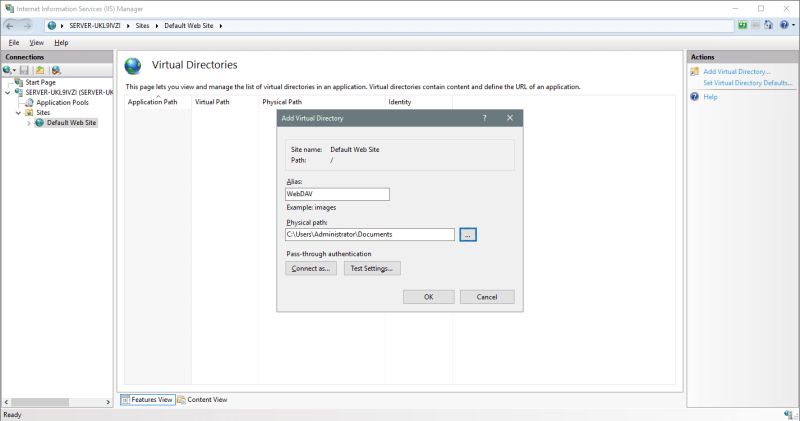Image resolution: width=800 pixels, height=421 pixels.
Task: Click SERVER-UKL9IVZI in the breadcrumb
Action: click(95, 26)
